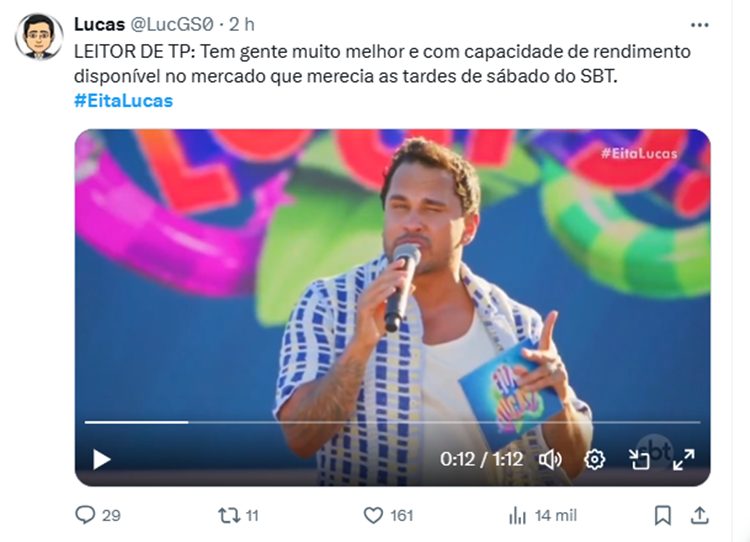Seek along the video progress bar
The width and height of the screenshot is (750, 542).
point(392,422)
